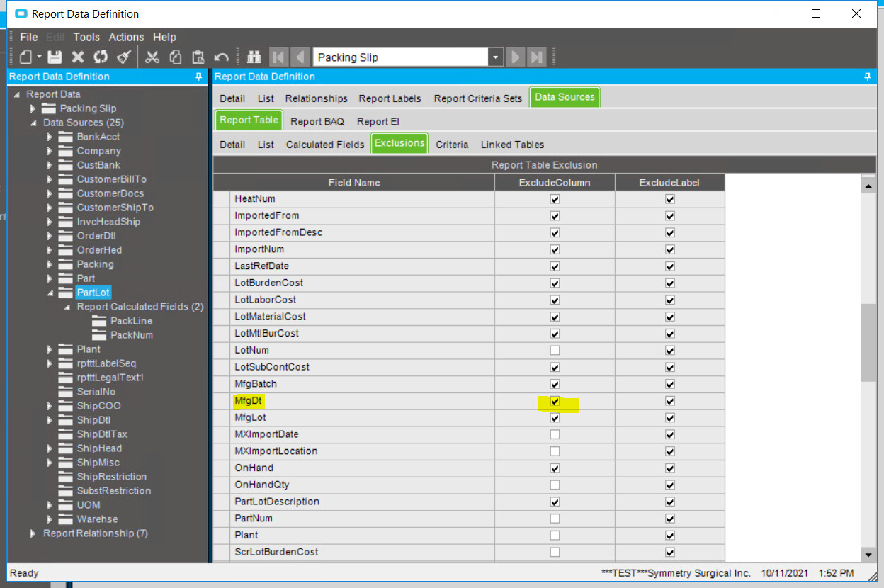Click the Paste clipboard icon
Viewport: 884px width, 588px height.
coord(198,57)
